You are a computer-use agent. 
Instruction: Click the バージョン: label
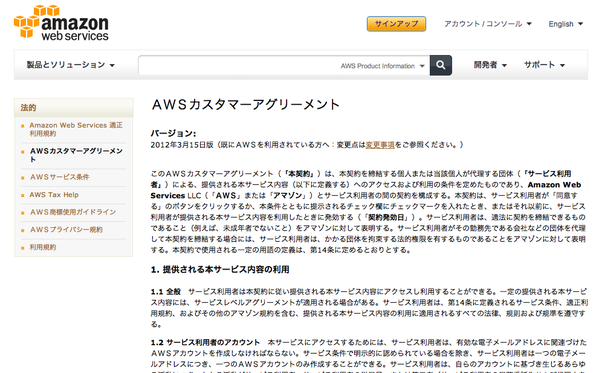173,133
